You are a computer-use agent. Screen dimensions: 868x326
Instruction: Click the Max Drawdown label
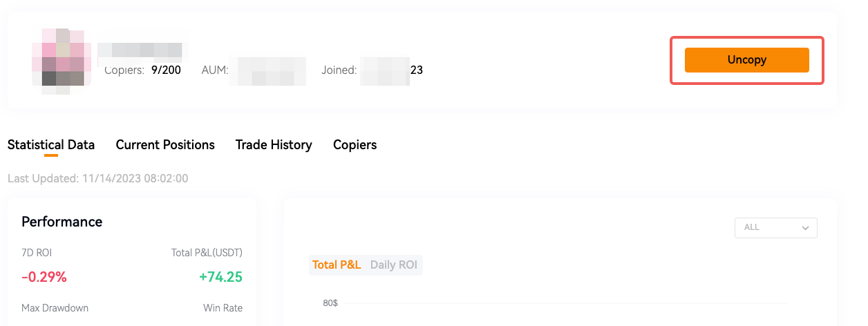click(55, 308)
